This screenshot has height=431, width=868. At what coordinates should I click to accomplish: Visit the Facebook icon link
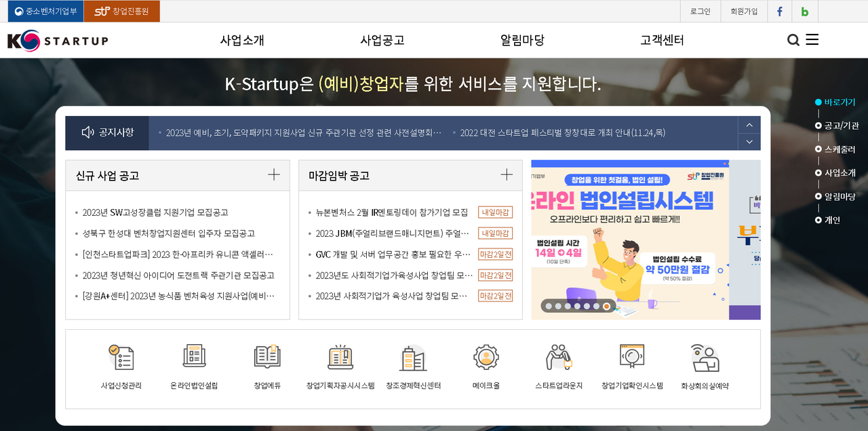coord(779,12)
